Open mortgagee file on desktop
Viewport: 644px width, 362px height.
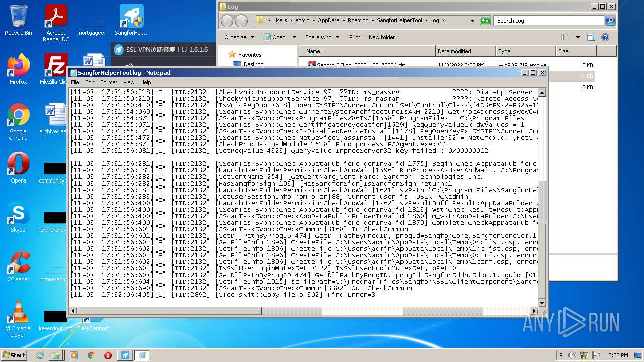pyautogui.click(x=93, y=23)
